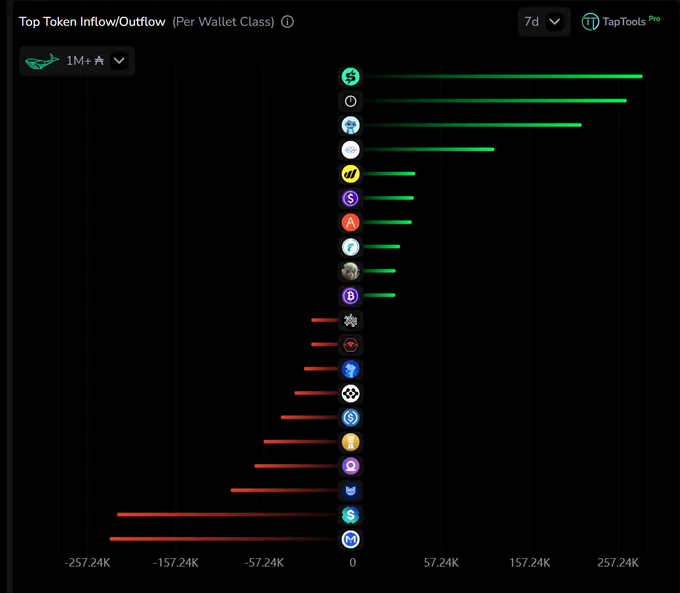Click the Top Token Inflow/Outflow title
This screenshot has width=680, height=593.
pos(92,22)
